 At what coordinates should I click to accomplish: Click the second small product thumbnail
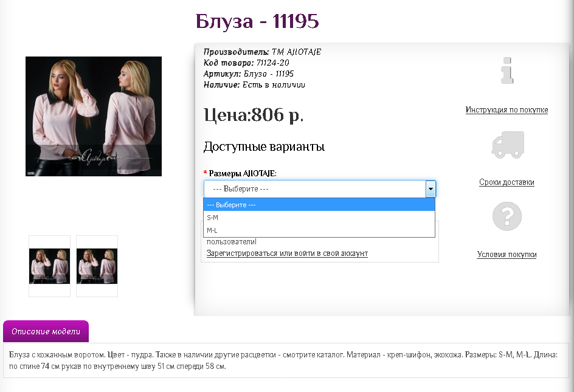pos(96,266)
